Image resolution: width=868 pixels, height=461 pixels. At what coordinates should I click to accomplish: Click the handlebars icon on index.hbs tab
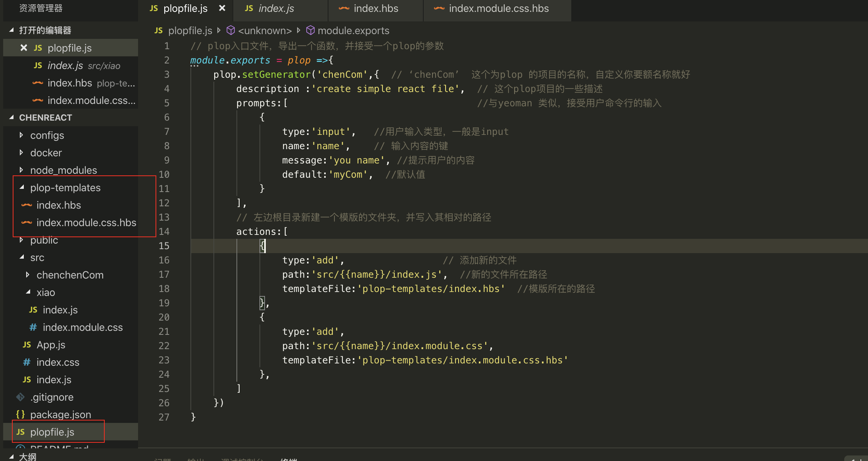344,8
